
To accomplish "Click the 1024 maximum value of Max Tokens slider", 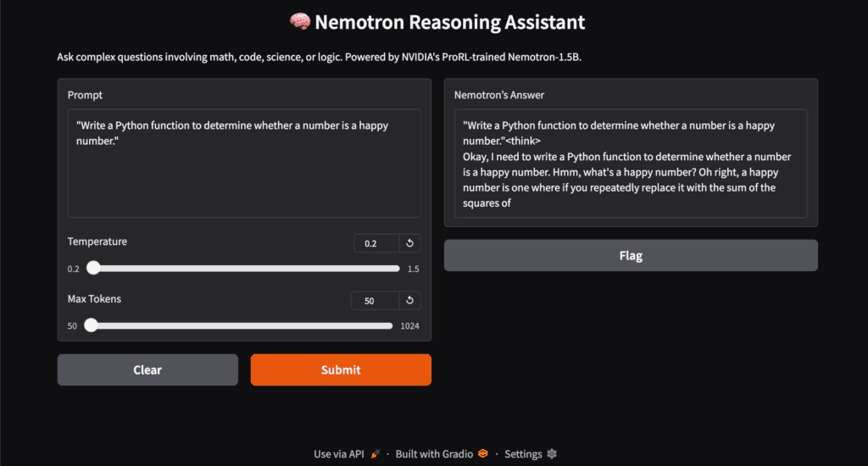I will [409, 326].
